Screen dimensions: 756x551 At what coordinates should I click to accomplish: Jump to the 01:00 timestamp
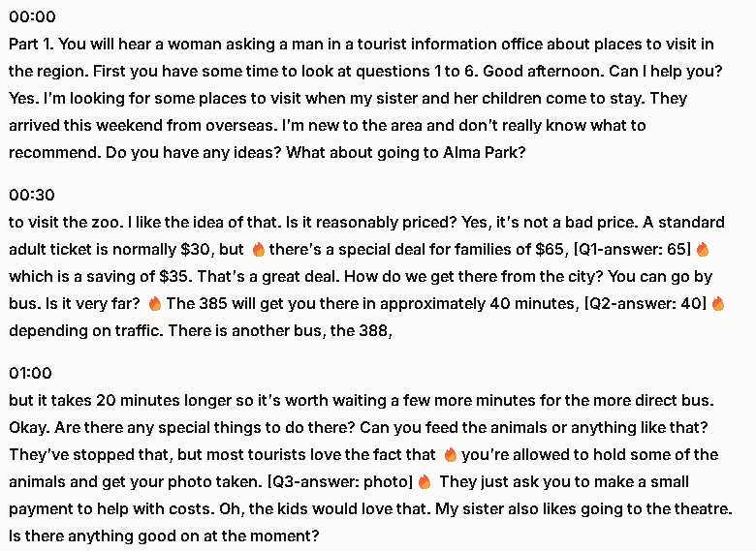tap(31, 374)
